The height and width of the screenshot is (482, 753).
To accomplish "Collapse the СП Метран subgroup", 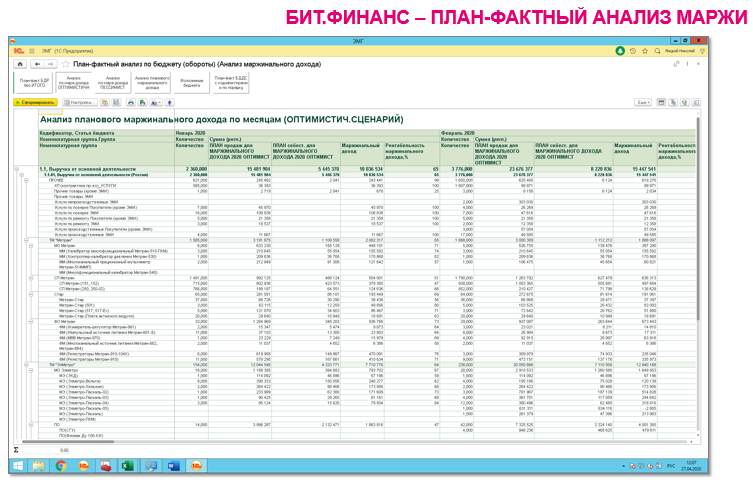I will tap(31, 277).
